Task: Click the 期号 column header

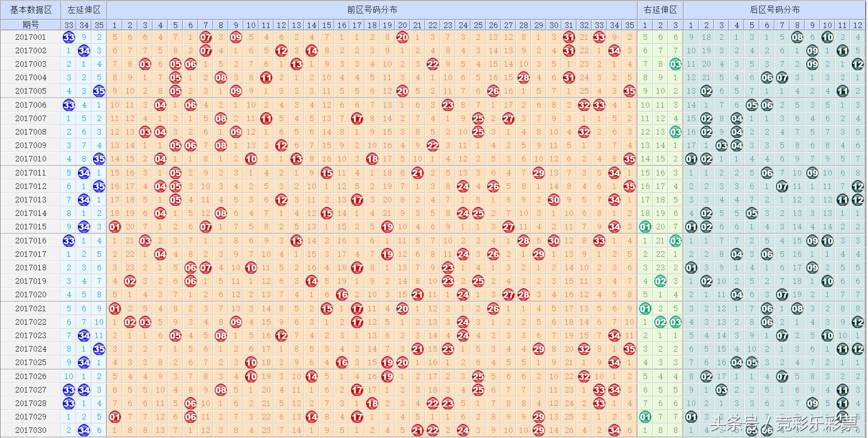Action: click(31, 25)
